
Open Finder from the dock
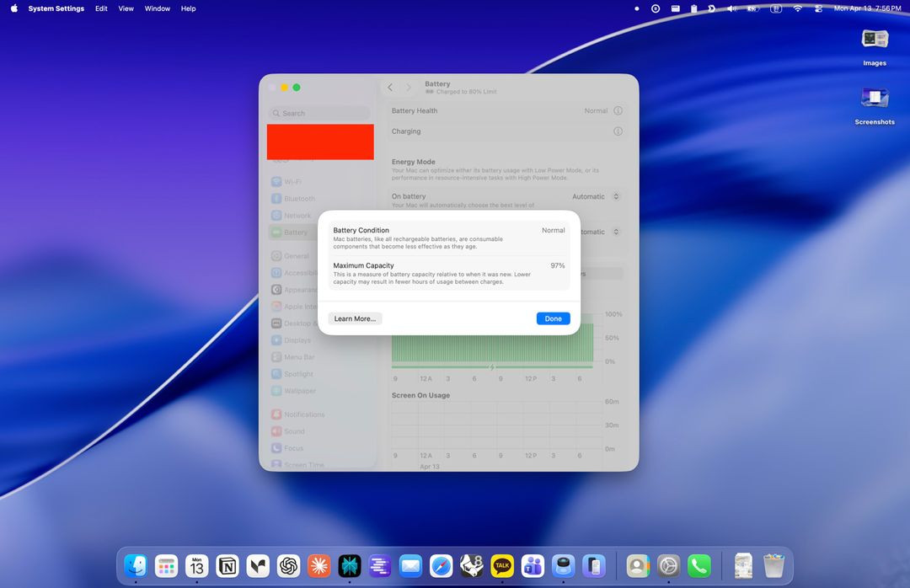point(136,566)
